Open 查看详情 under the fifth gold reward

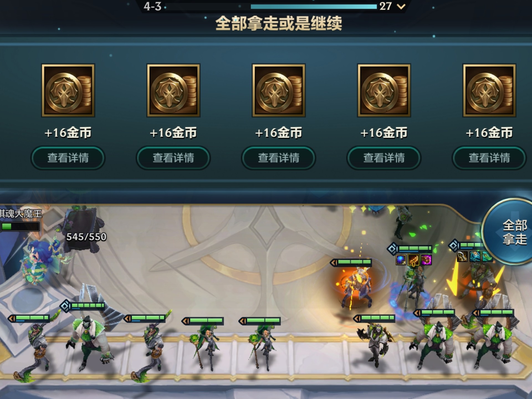[489, 158]
